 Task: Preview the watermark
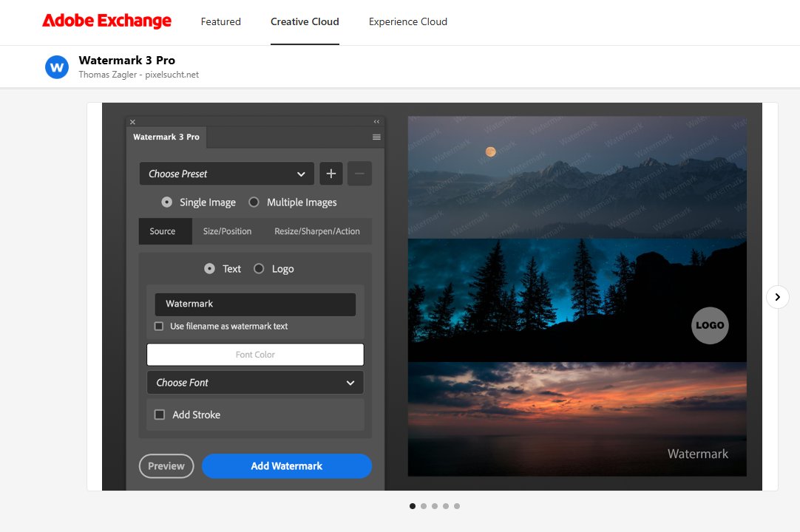[166, 465]
